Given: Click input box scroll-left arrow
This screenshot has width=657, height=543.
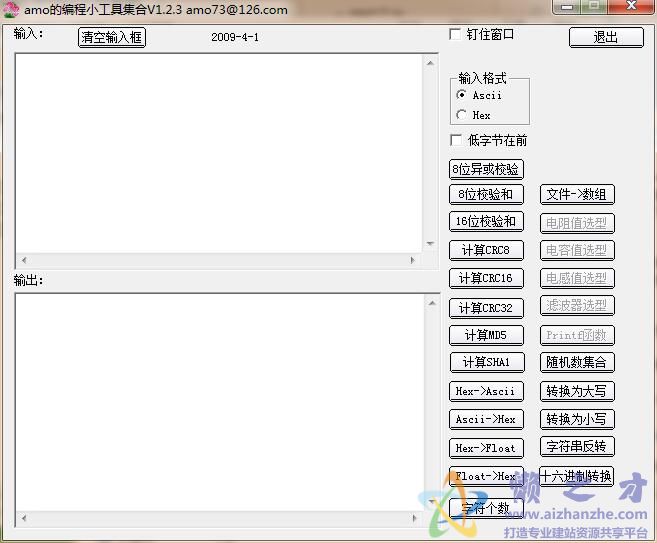Looking at the screenshot, I should [24, 260].
